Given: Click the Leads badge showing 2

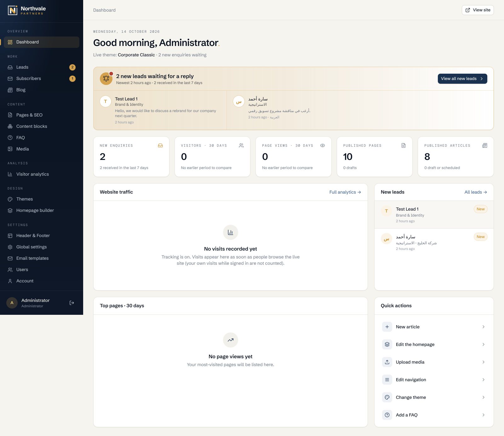Looking at the screenshot, I should pyautogui.click(x=72, y=67).
